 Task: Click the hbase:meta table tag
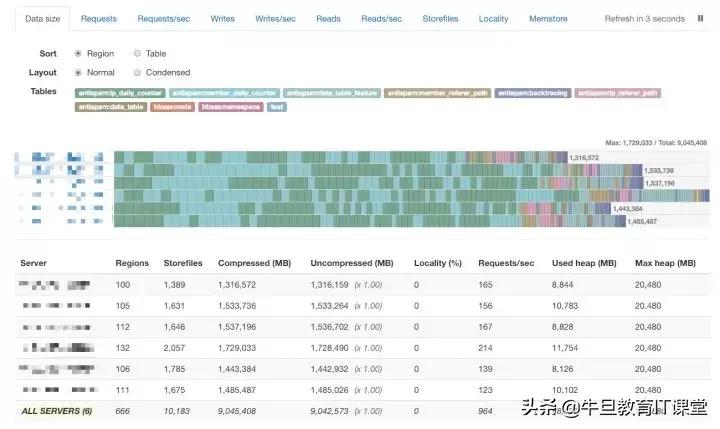coord(173,107)
